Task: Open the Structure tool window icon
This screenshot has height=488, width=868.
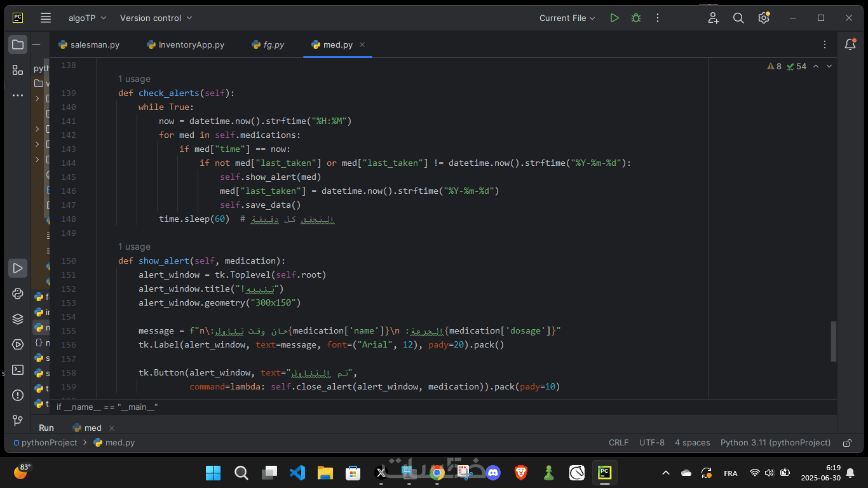Action: [18, 70]
